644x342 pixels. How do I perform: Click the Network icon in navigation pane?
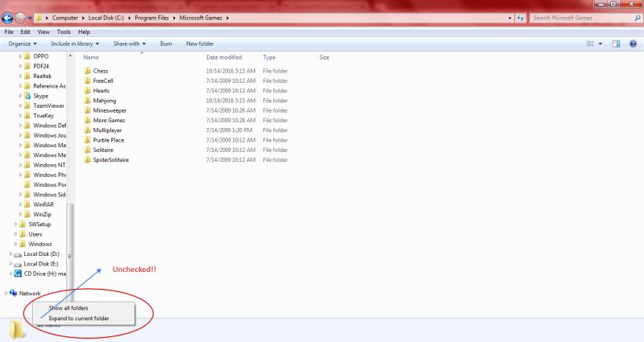[13, 293]
